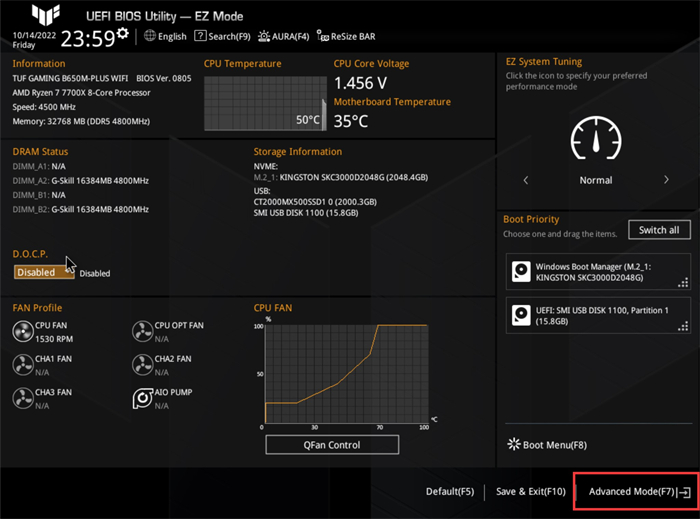This screenshot has height=519, width=700.
Task: Open Search(F9) text
Action: [229, 37]
